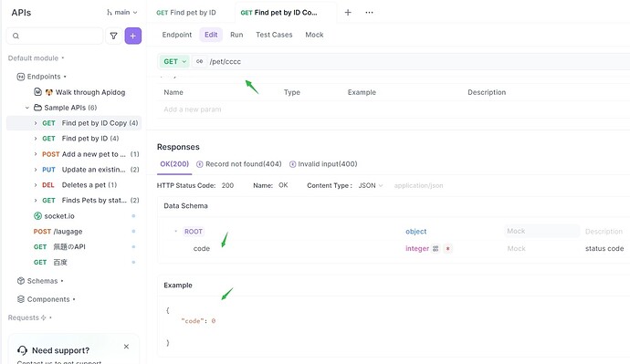
Task: Click the Endpoints section icon
Action: click(x=20, y=77)
